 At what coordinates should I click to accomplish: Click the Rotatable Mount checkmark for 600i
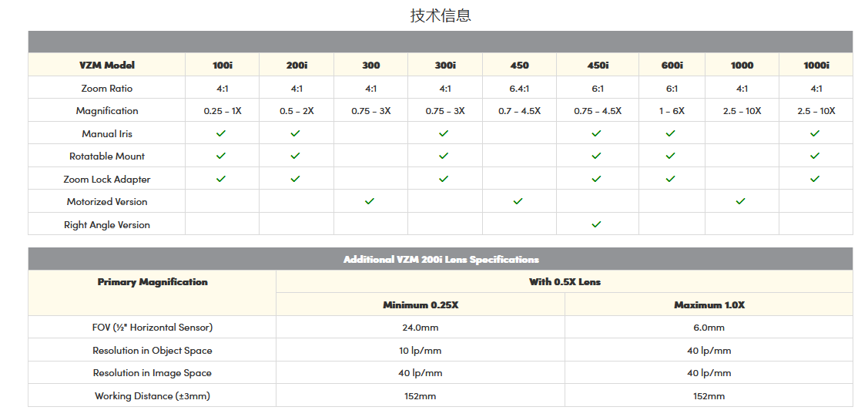click(671, 156)
